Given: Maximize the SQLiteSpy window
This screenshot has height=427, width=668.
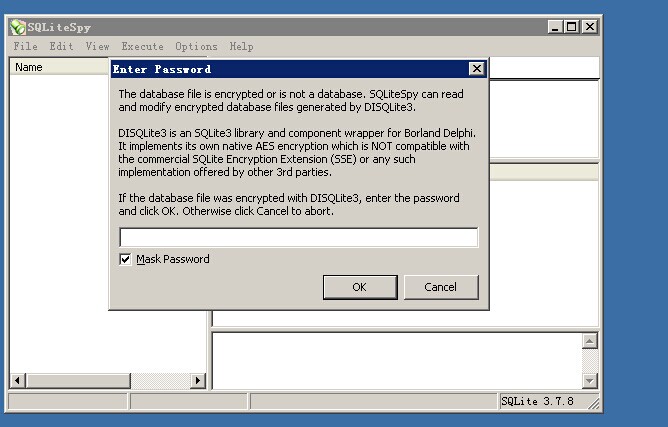Looking at the screenshot, I should pyautogui.click(x=571, y=27).
